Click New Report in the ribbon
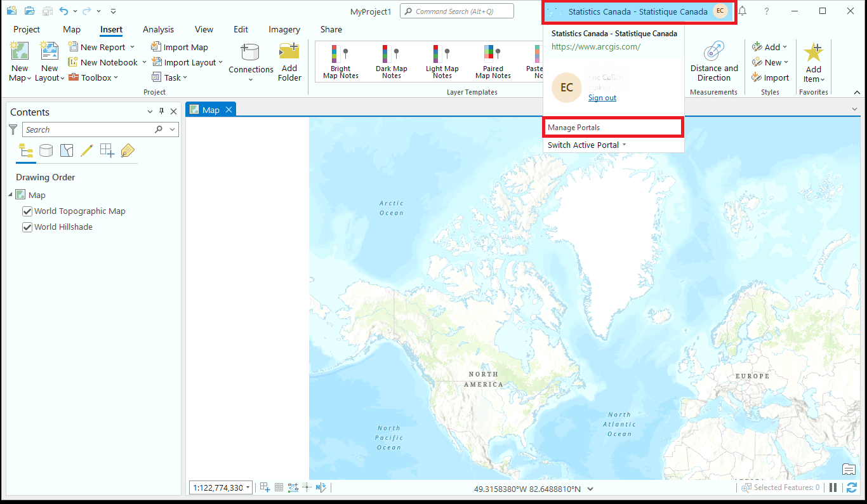 tap(102, 47)
